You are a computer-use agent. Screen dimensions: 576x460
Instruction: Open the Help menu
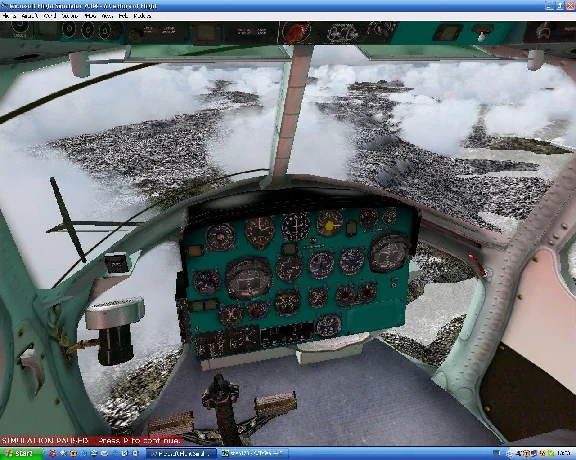pos(123,16)
